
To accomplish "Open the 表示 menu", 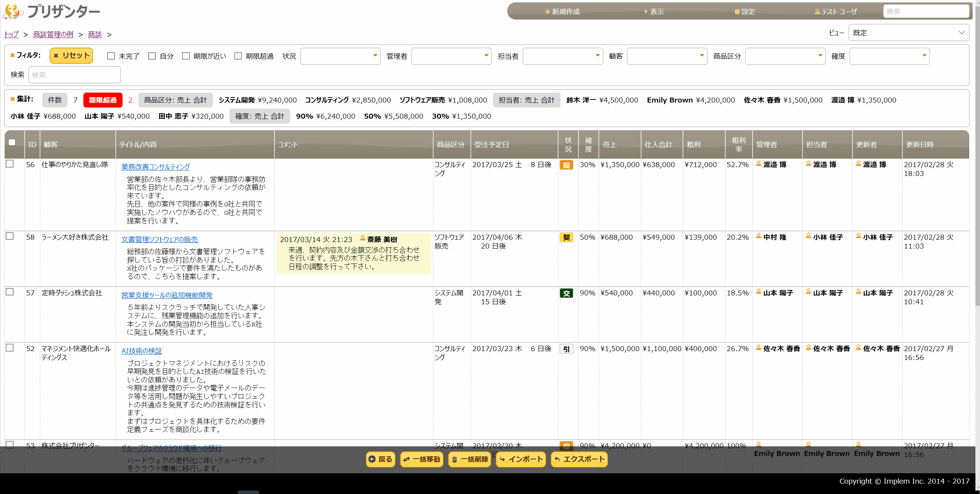I will point(654,12).
